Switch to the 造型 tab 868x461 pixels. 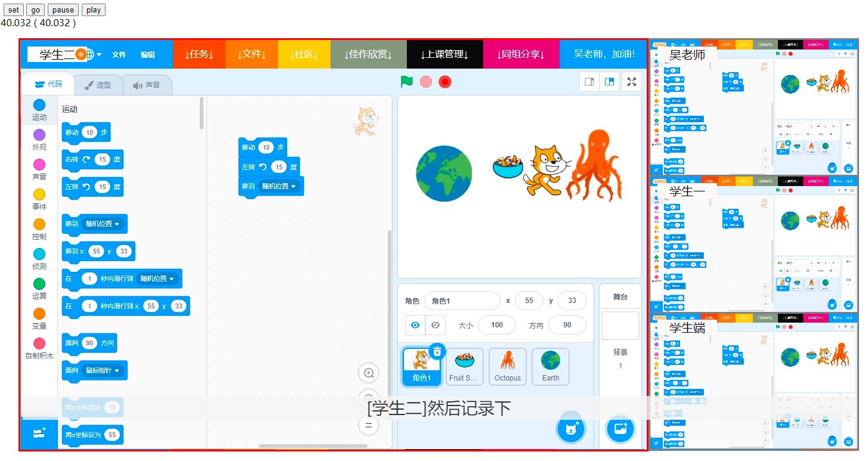tap(98, 85)
